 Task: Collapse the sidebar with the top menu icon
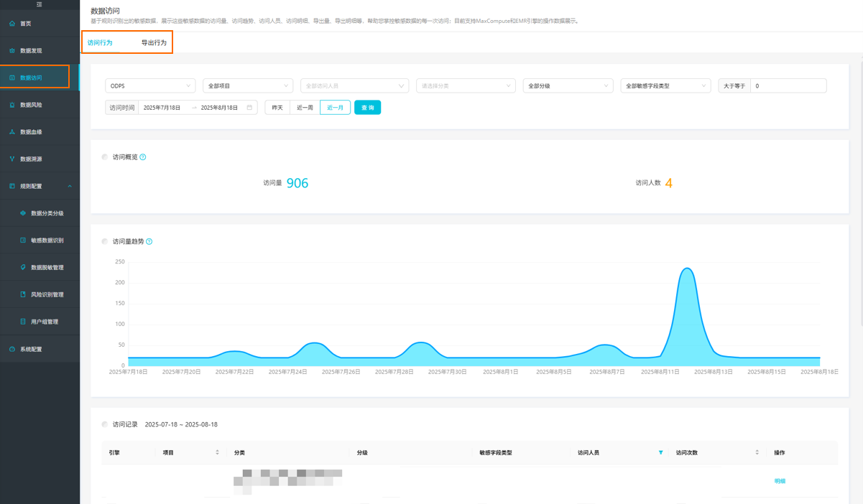click(40, 4)
